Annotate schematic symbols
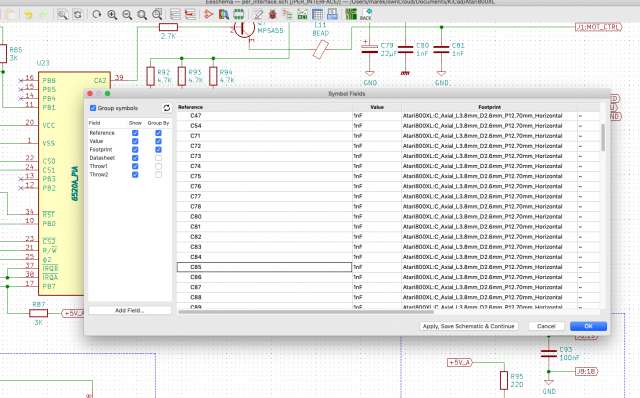 point(258,15)
